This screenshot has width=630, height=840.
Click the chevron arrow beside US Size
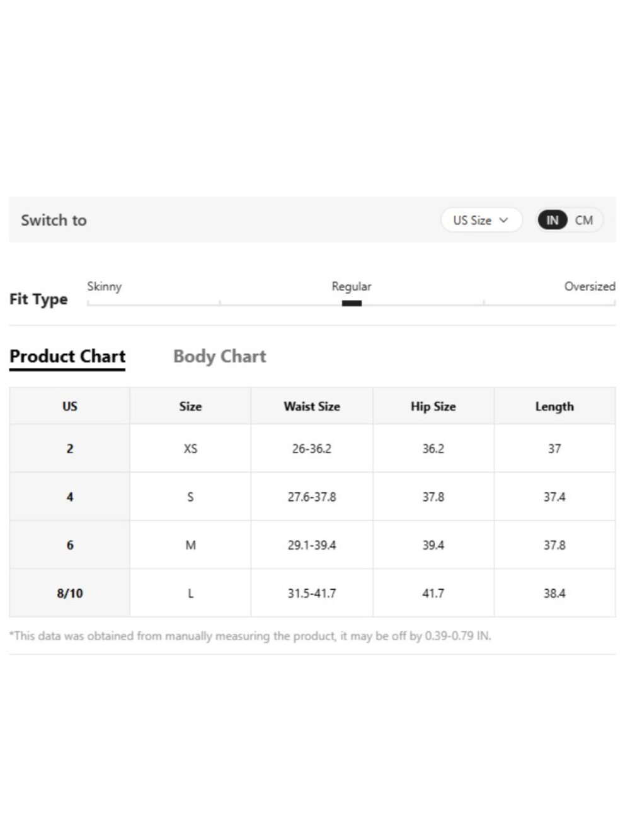click(x=503, y=220)
